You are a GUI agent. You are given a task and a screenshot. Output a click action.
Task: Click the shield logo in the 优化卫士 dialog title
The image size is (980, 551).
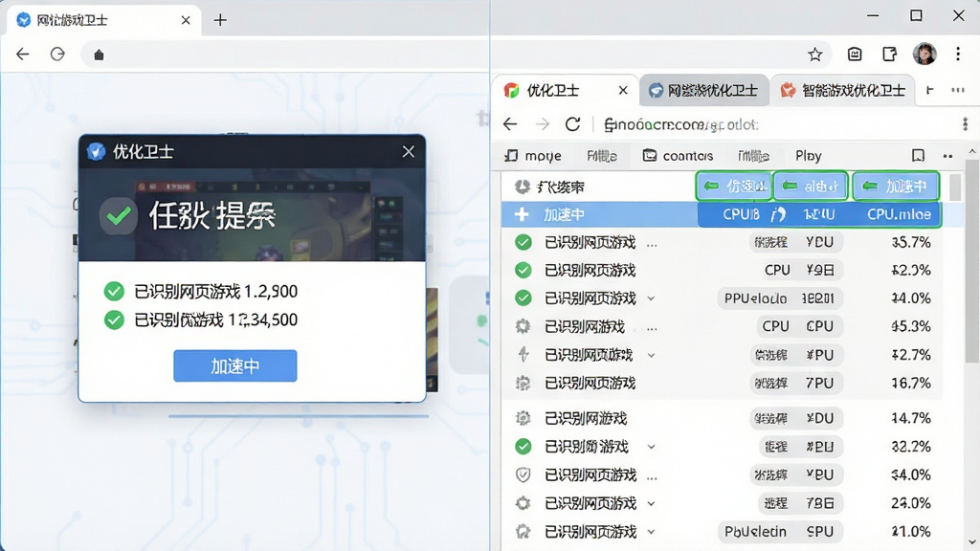[97, 151]
